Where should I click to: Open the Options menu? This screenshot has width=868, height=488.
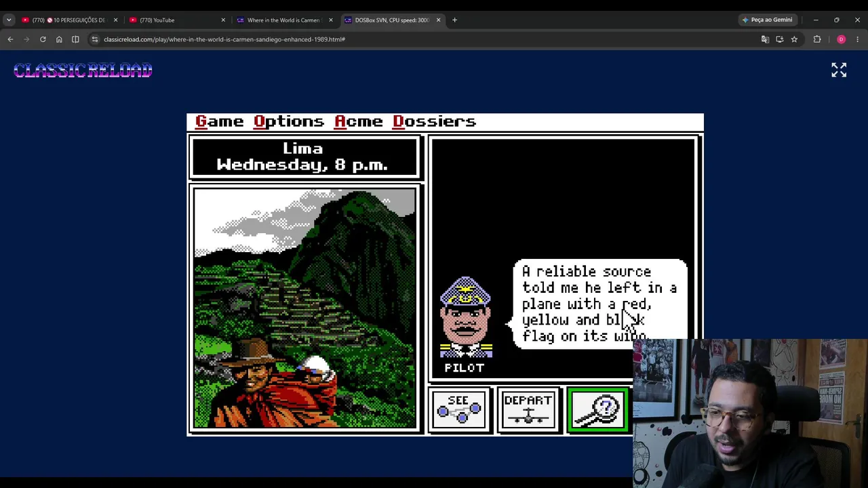289,121
